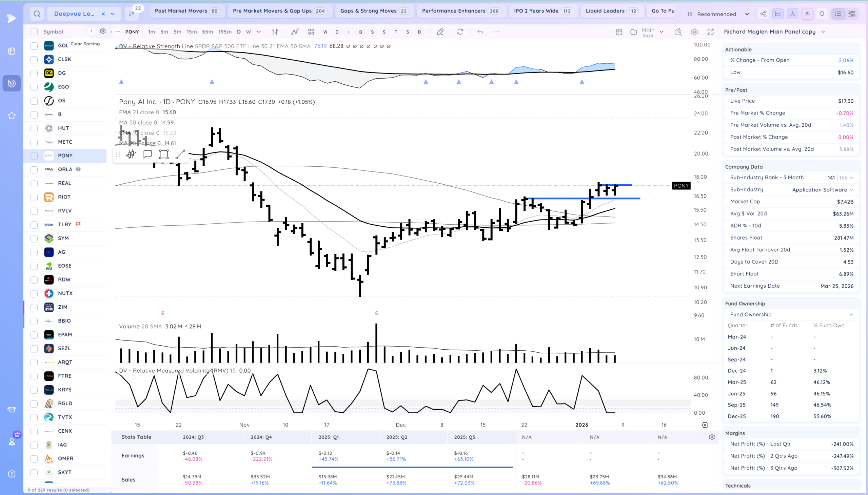The width and height of the screenshot is (868, 495).
Task: Collapse the Fund Ownership section
Action: [851, 314]
